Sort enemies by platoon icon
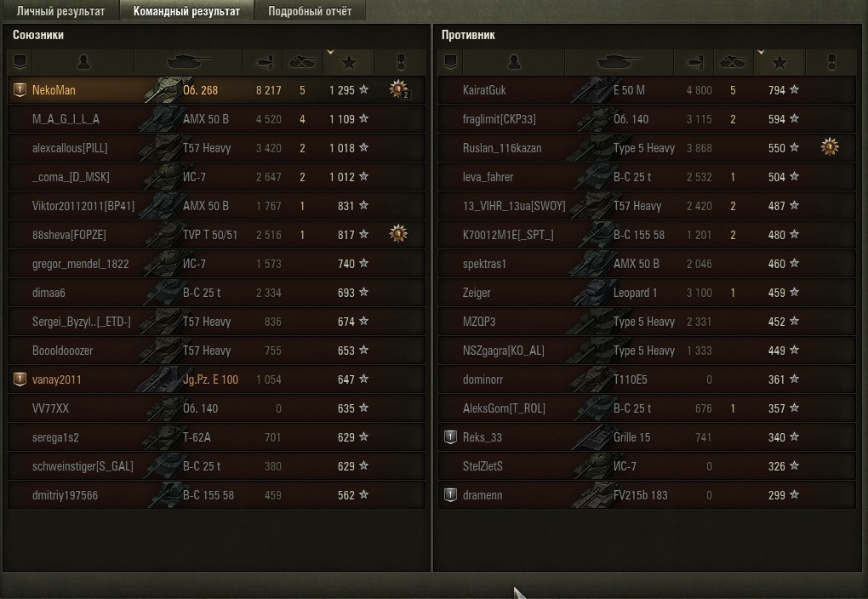The image size is (868, 599). coord(451,62)
